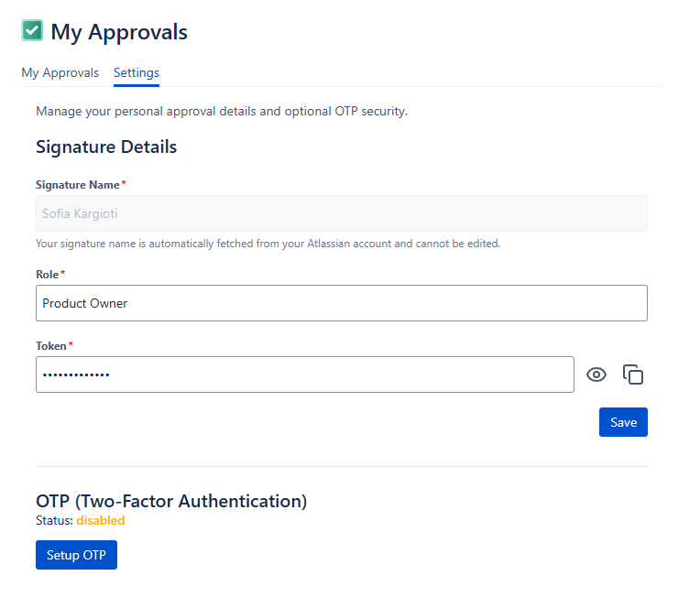Show the hidden Token value
Screen dimensions: 700x608
(596, 375)
